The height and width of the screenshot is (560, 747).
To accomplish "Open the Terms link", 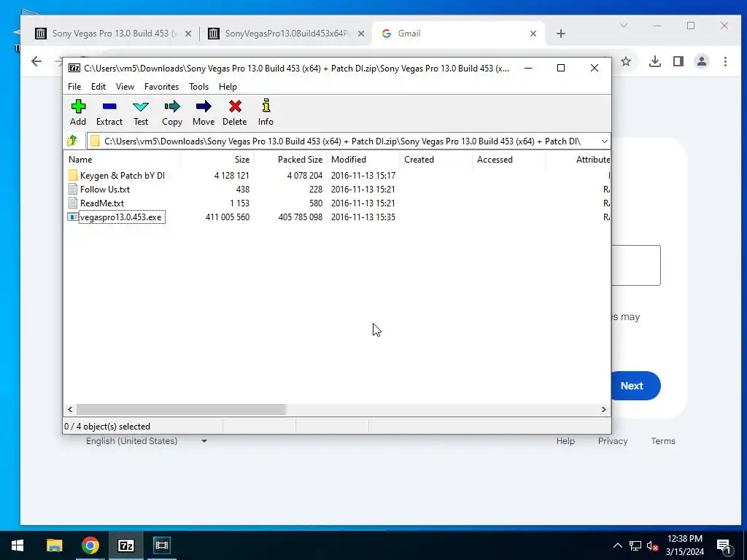I will 663,441.
